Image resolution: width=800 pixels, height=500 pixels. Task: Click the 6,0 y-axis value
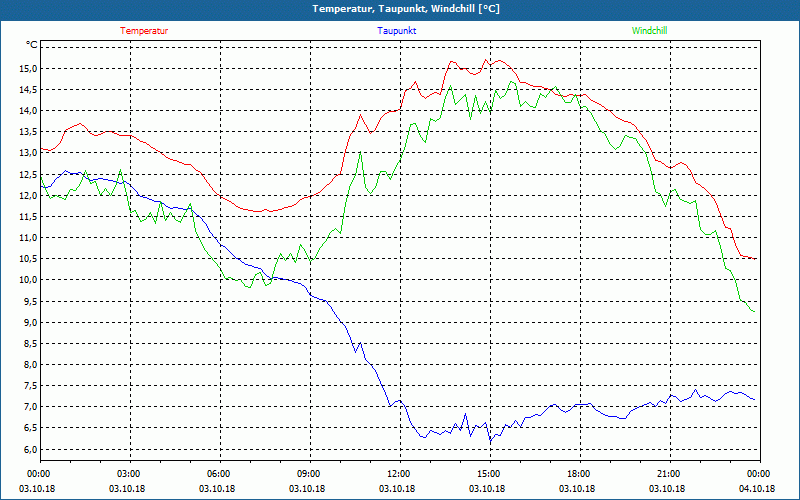pyautogui.click(x=30, y=449)
